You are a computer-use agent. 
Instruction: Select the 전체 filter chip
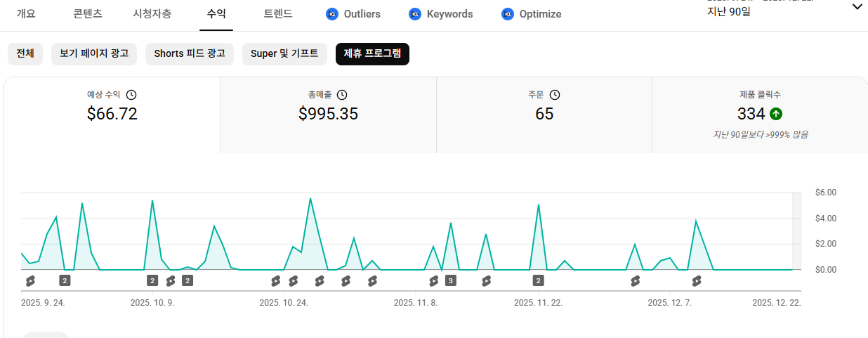coord(25,54)
